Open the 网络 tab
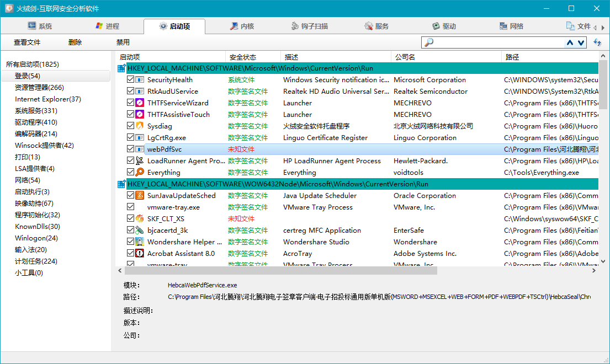The width and height of the screenshot is (610, 364). [511, 26]
